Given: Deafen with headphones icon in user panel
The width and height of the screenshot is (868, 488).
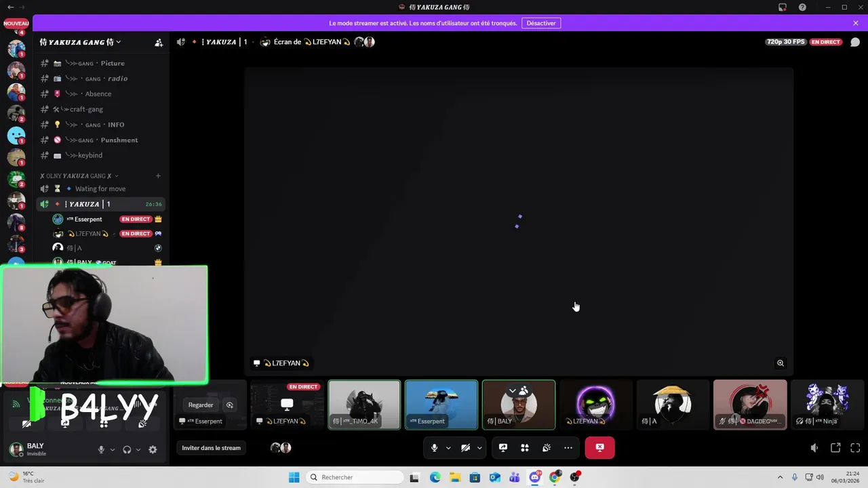Looking at the screenshot, I should point(127,449).
